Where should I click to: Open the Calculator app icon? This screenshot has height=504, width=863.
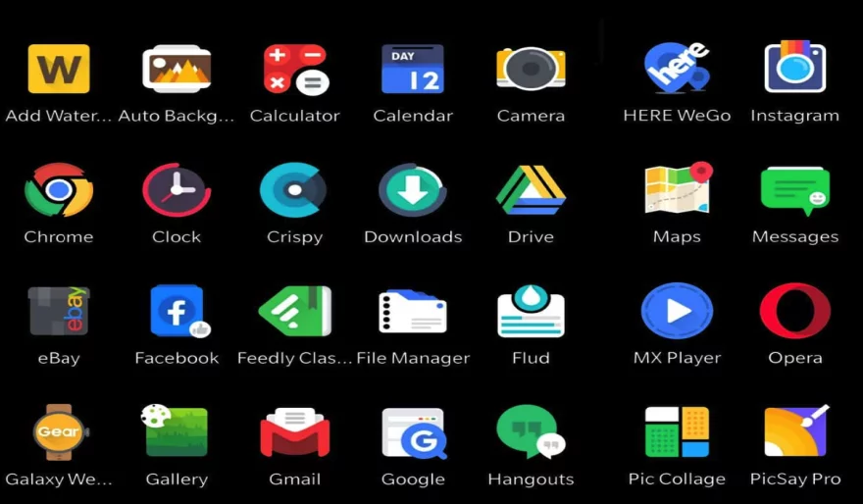tap(295, 70)
